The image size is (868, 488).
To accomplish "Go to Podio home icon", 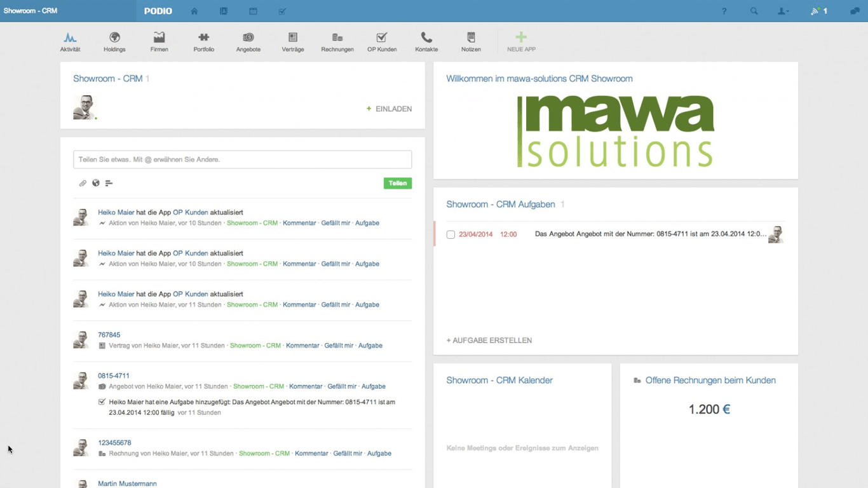I will coord(194,11).
